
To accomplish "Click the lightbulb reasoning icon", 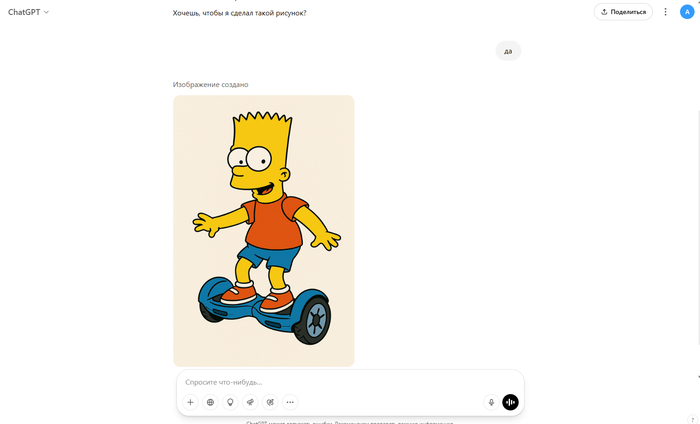I will coord(230,402).
